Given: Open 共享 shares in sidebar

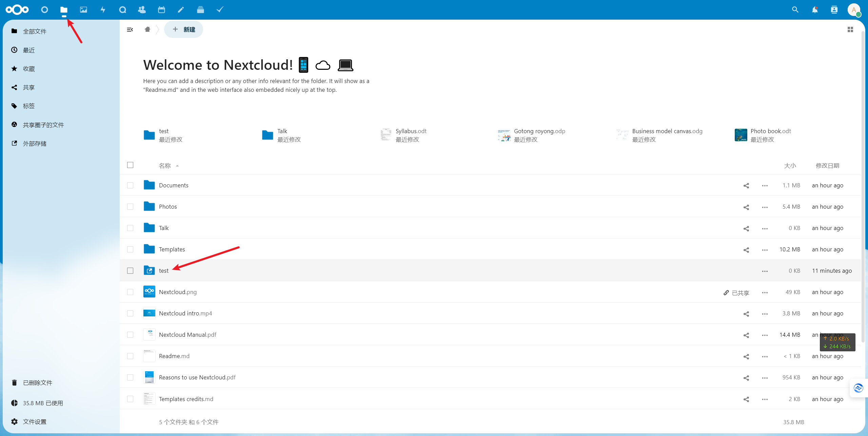Looking at the screenshot, I should click(29, 87).
